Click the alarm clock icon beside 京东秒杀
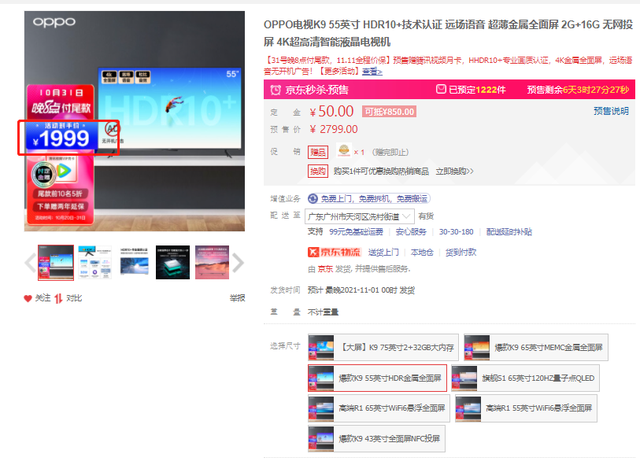 276,90
